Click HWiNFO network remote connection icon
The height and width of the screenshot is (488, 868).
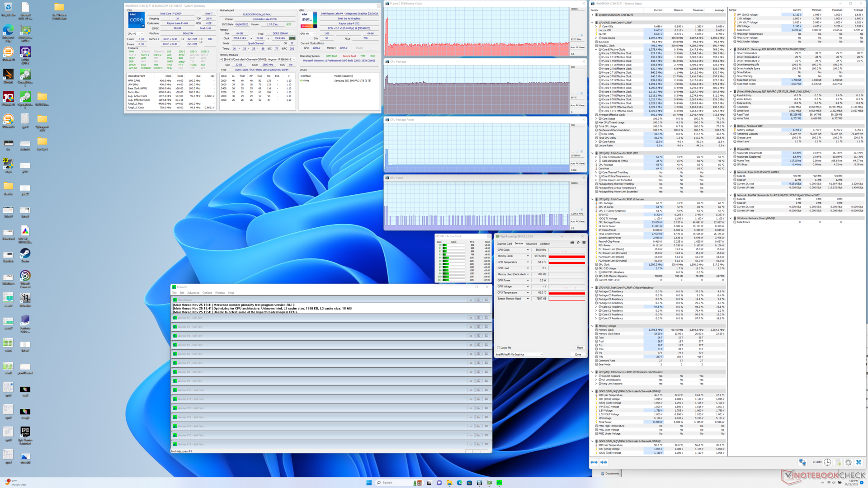coord(802,462)
